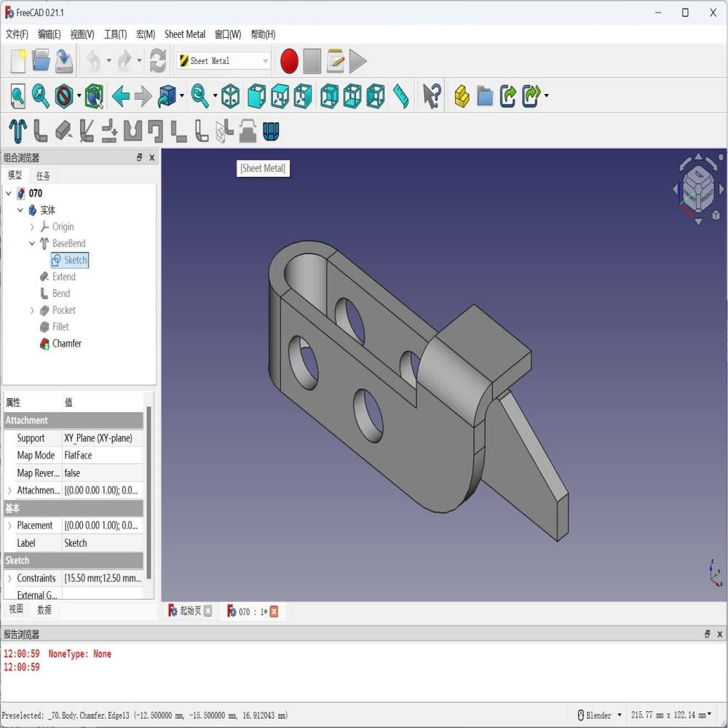Switch to the 数据 panel tab
Image resolution: width=728 pixels, height=728 pixels.
coord(44,609)
